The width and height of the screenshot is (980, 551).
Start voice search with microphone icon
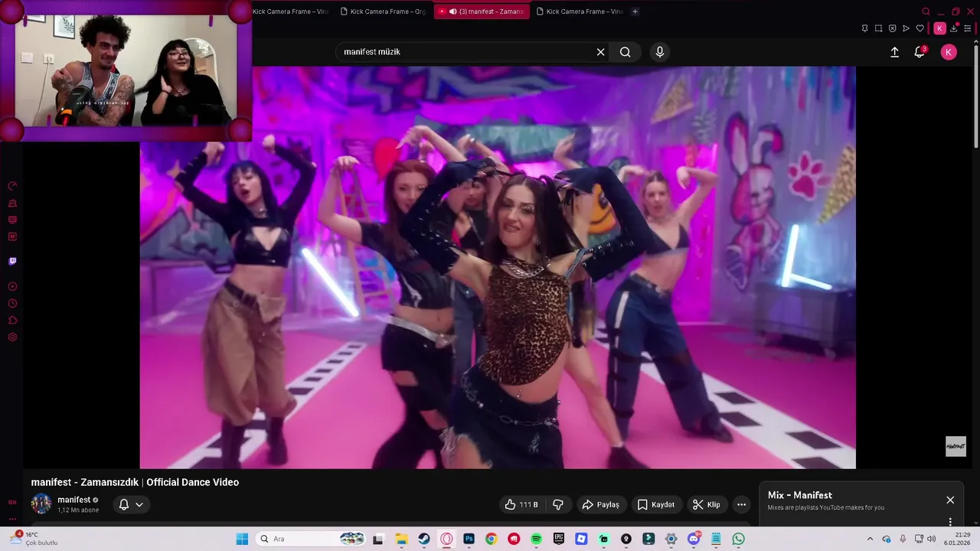click(x=660, y=52)
